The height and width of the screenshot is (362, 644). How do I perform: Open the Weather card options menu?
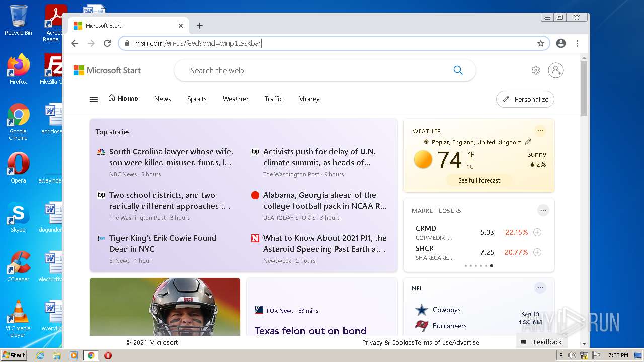coord(540,131)
